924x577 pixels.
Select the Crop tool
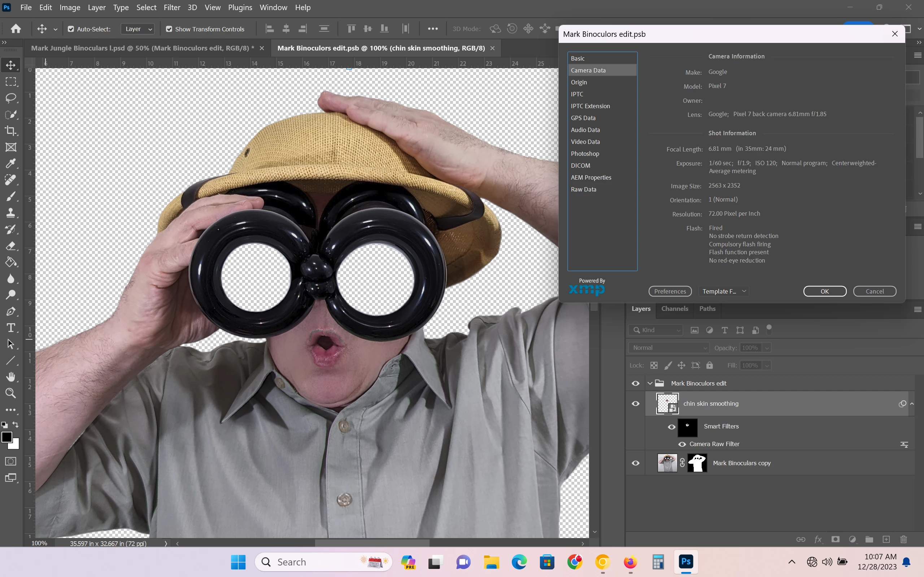click(x=11, y=131)
